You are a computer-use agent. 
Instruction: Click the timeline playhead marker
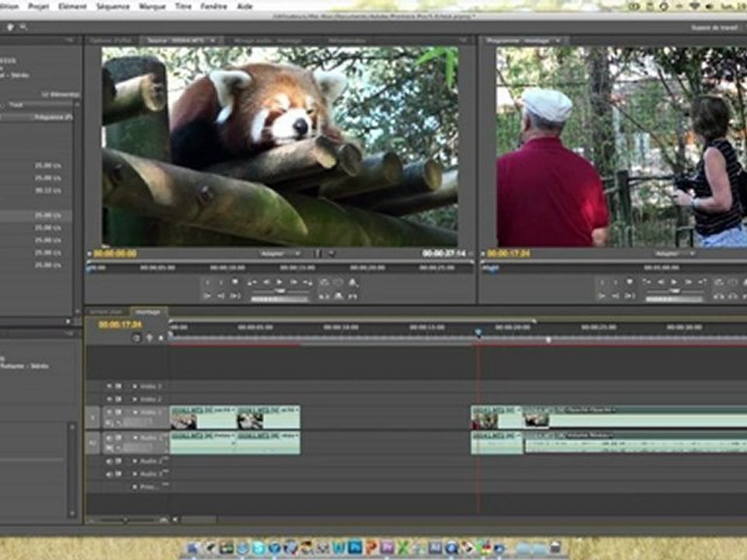click(479, 333)
